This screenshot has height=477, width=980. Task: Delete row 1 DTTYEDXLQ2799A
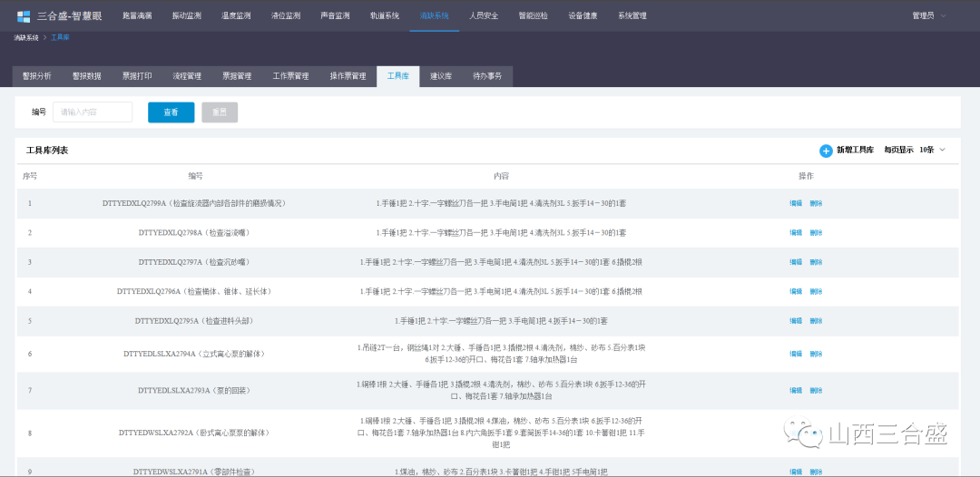pos(817,203)
